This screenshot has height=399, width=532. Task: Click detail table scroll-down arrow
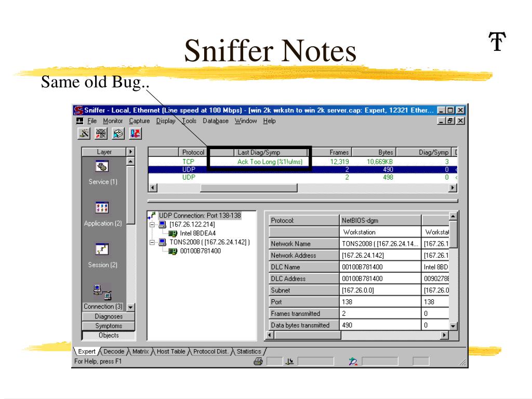453,326
